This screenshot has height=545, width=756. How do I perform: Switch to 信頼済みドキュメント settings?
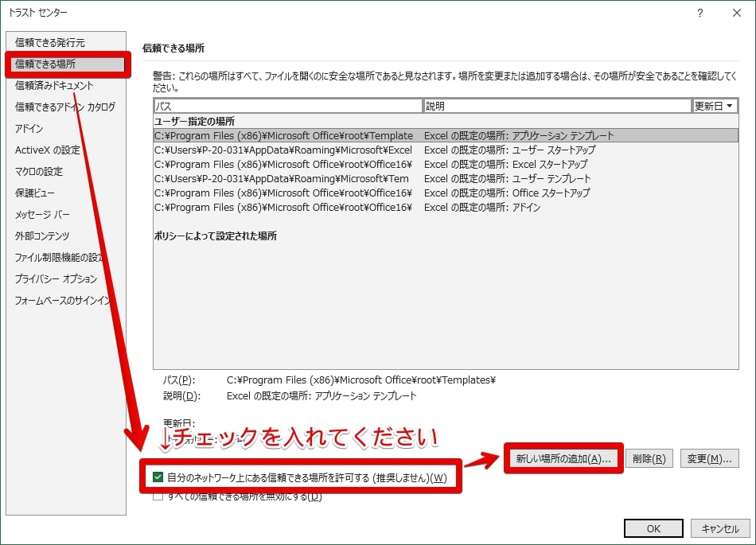point(54,85)
